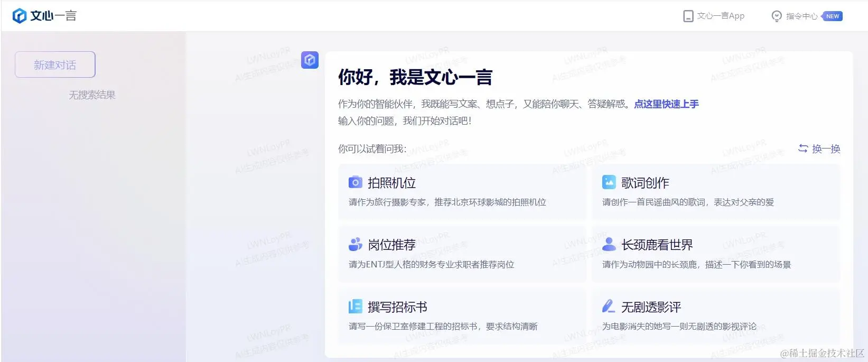Click prompt 请作为旅行摄影专家，推荐北京环球影城的拍照机位
The image size is (868, 362).
coord(447,202)
